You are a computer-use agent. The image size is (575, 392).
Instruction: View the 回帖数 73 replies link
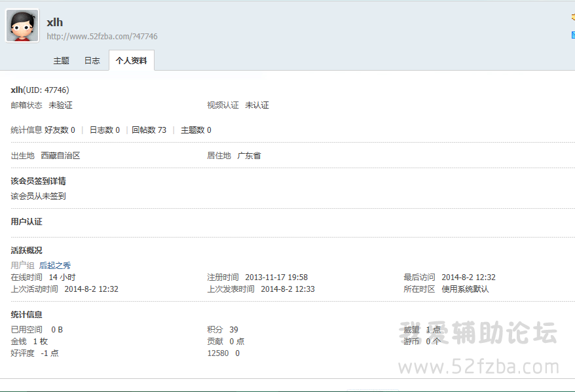149,130
